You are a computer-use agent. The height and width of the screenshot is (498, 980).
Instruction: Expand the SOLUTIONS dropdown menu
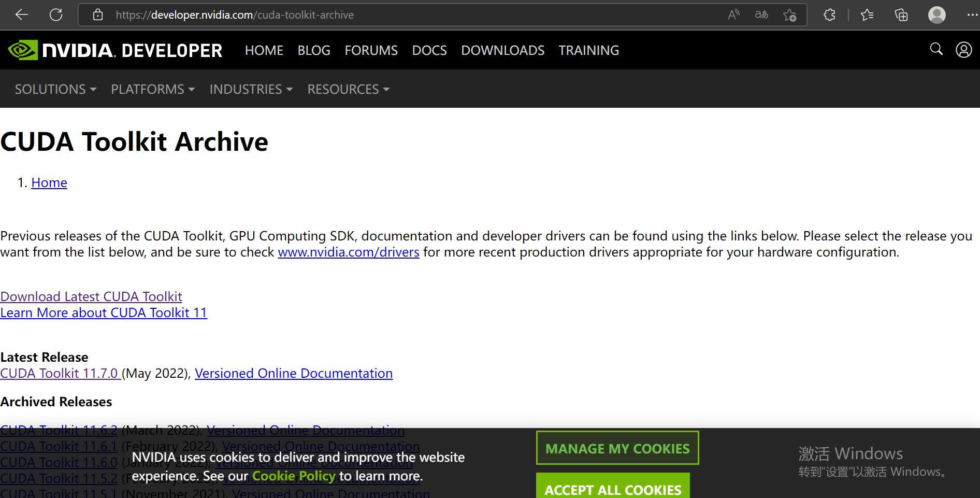coord(55,89)
